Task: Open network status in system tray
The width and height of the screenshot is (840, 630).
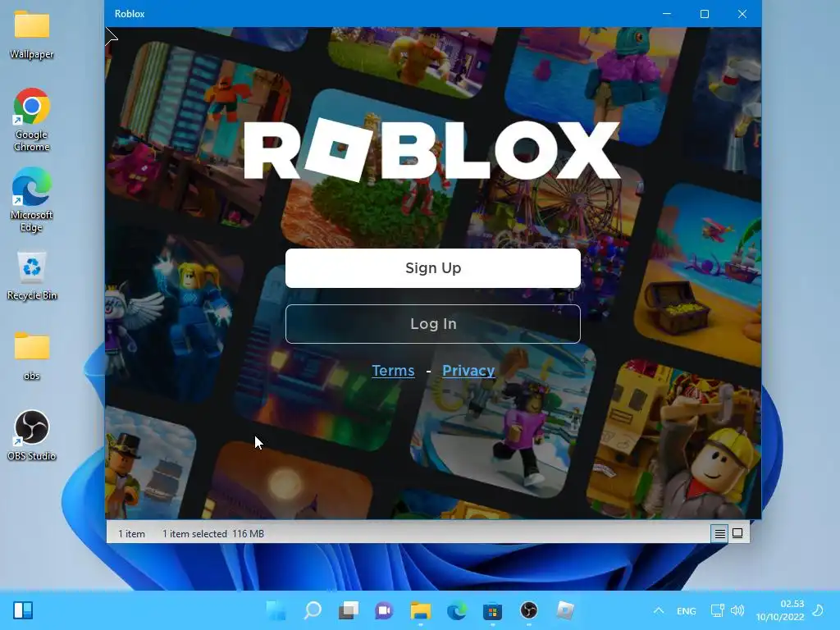Action: (x=717, y=610)
